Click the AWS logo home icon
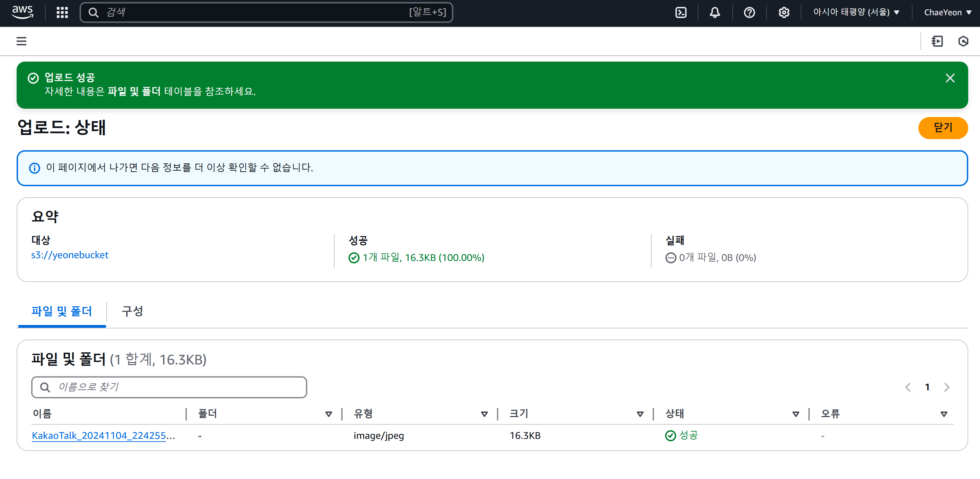Image resolution: width=980 pixels, height=479 pixels. [x=22, y=12]
